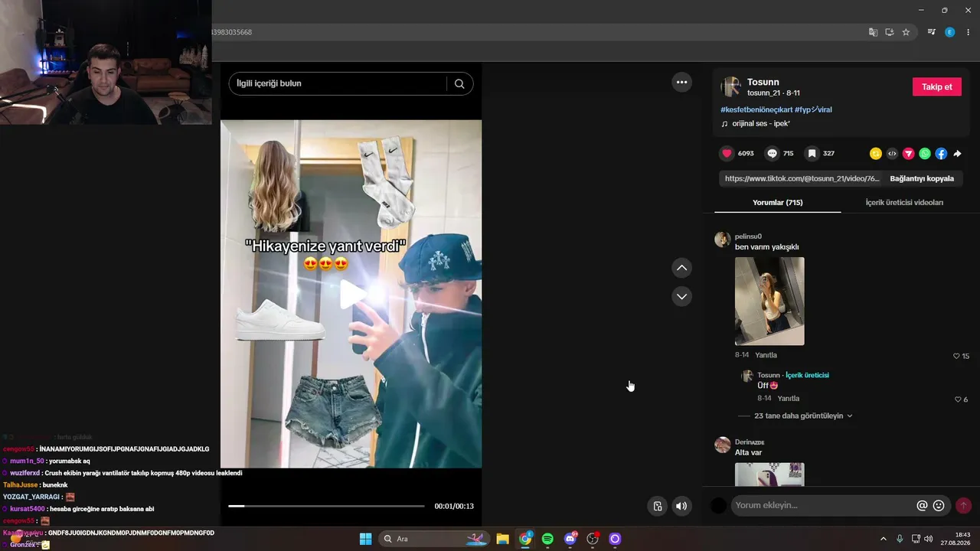Viewport: 980px width, 551px height.
Task: Open pelinsu0's profile from the username
Action: (x=748, y=236)
